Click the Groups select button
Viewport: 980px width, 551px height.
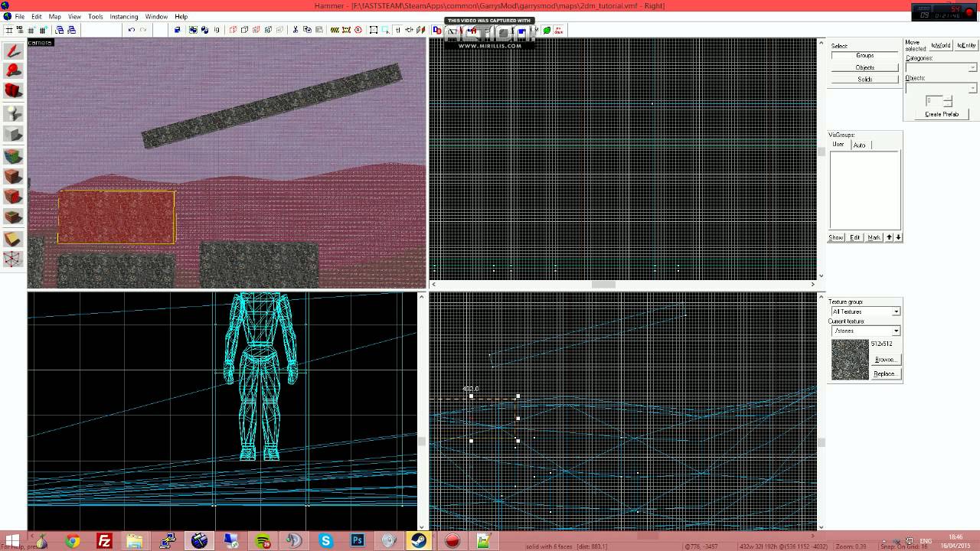(865, 55)
